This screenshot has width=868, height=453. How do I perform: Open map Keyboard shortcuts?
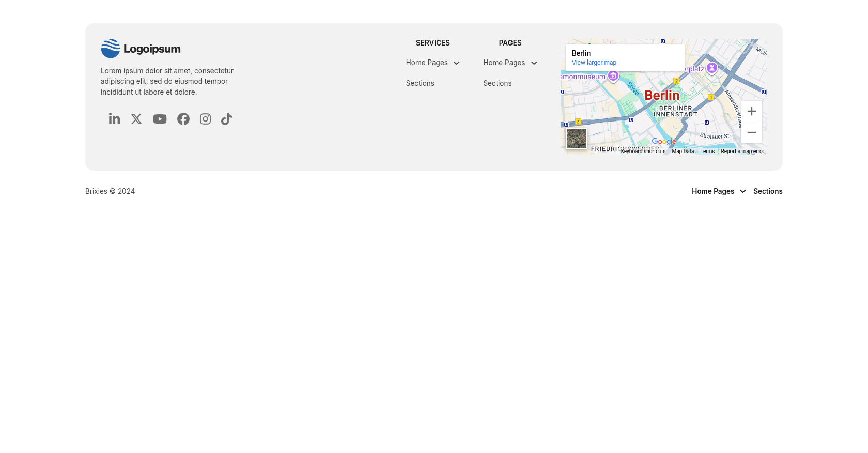coord(643,152)
